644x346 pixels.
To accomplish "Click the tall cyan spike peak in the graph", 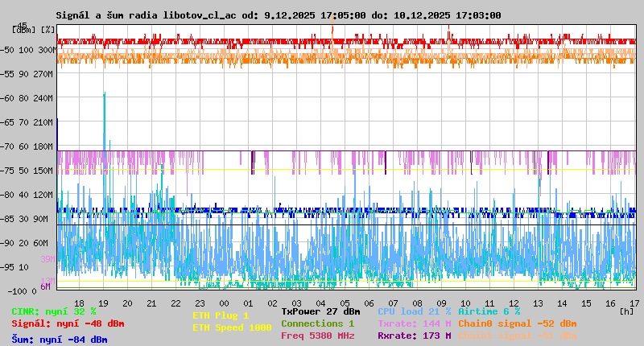I will coord(105,93).
